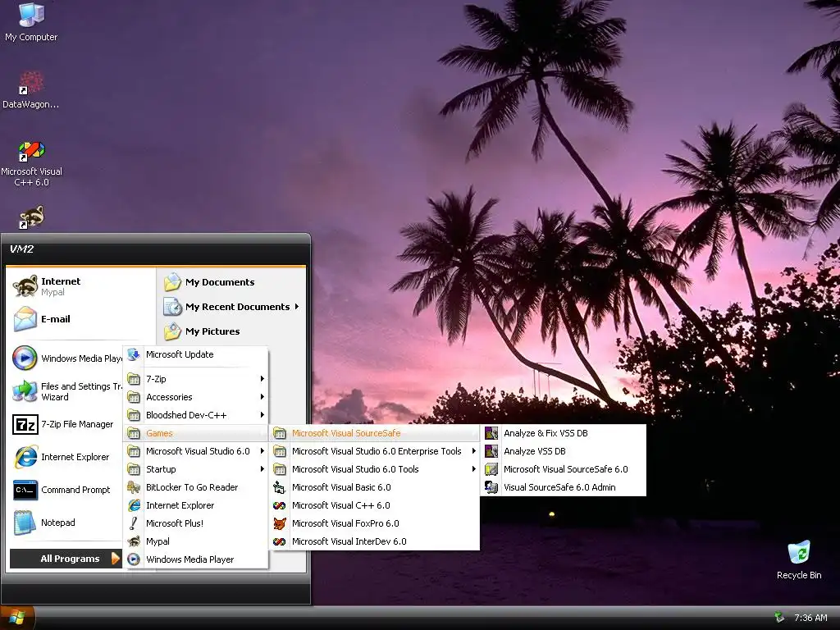This screenshot has width=840, height=630.
Task: Run Analyze & Fix VSS DB
Action: coord(563,433)
